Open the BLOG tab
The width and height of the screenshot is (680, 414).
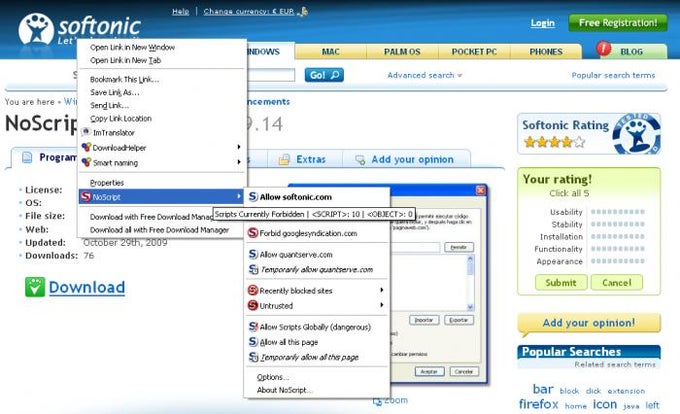pyautogui.click(x=631, y=52)
